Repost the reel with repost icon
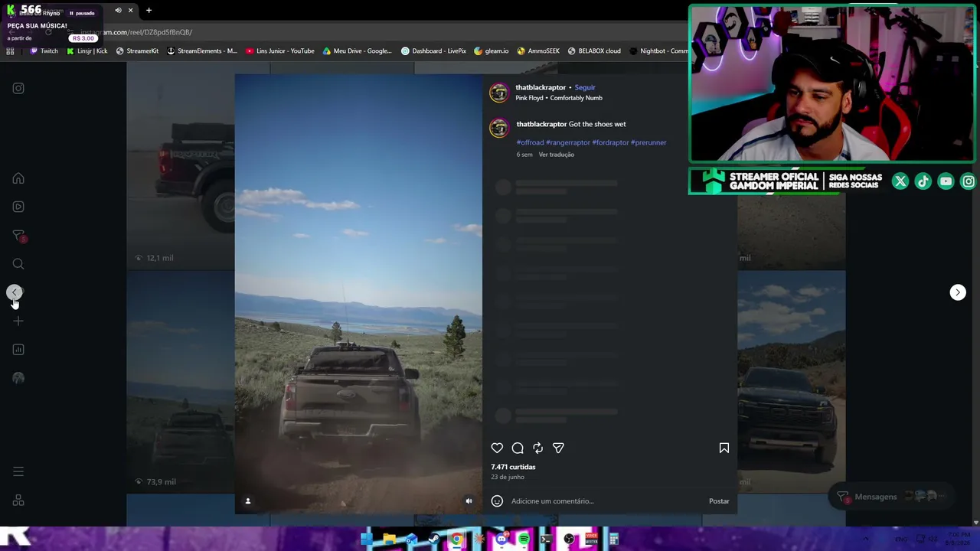The width and height of the screenshot is (980, 551). tap(538, 448)
